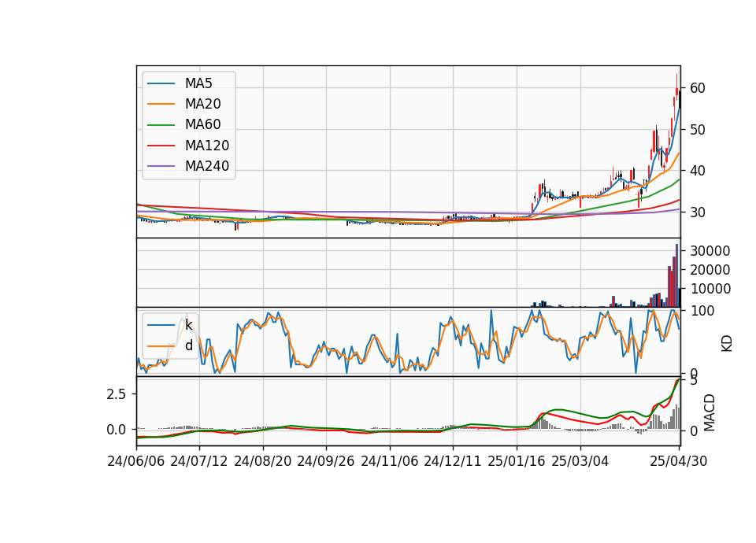Viewport: 756px width, 543px height.
Task: Click the volume axis value 20000
Action: tap(710, 270)
